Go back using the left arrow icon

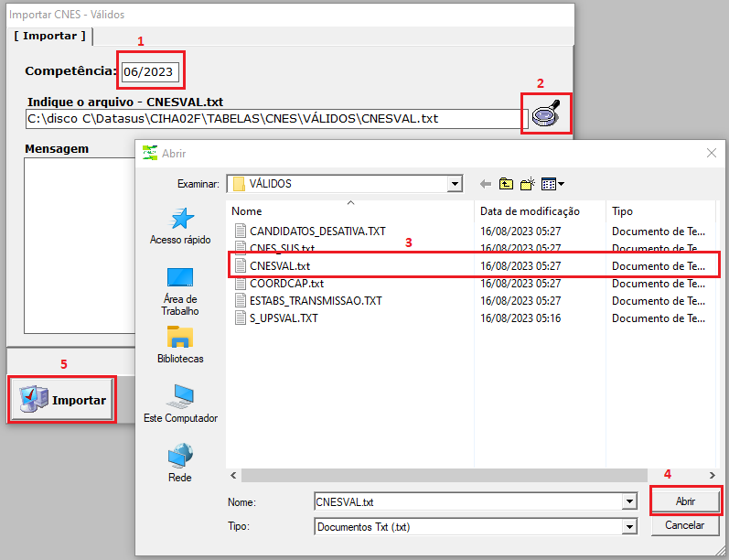click(485, 184)
